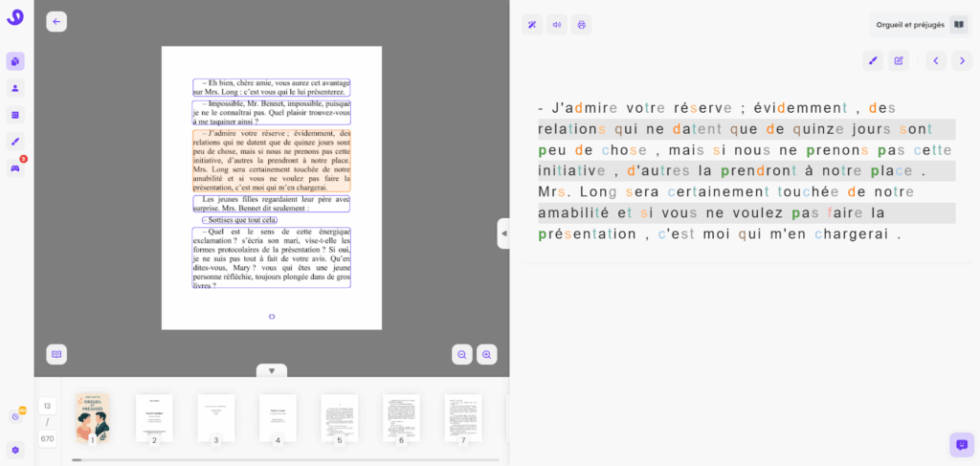The image size is (980, 466).
Task: Click the back arrow button
Action: click(56, 22)
